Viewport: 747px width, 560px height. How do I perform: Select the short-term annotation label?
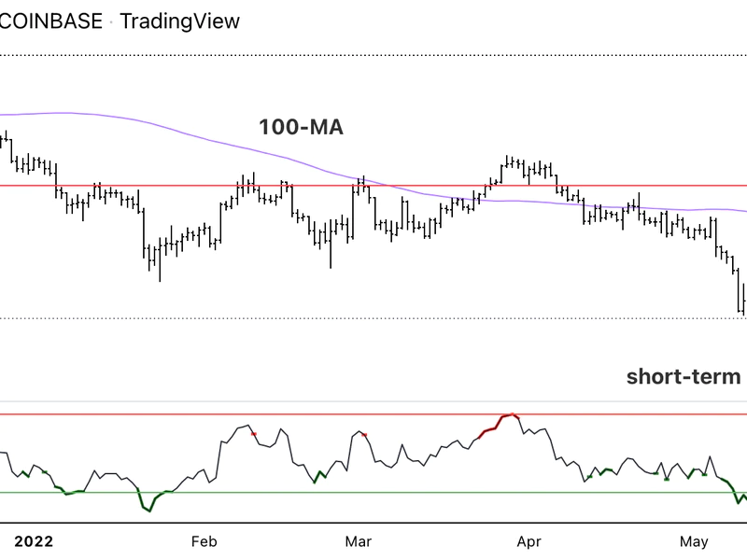click(x=684, y=376)
